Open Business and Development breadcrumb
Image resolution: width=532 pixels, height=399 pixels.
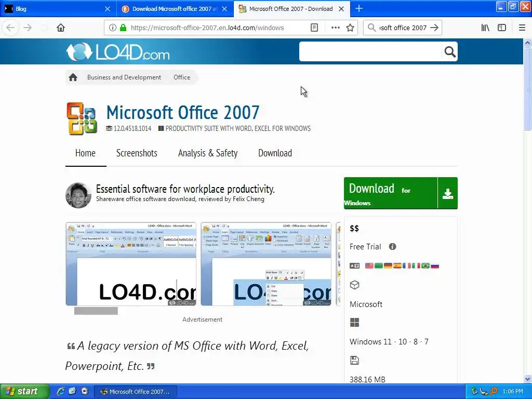coord(124,77)
